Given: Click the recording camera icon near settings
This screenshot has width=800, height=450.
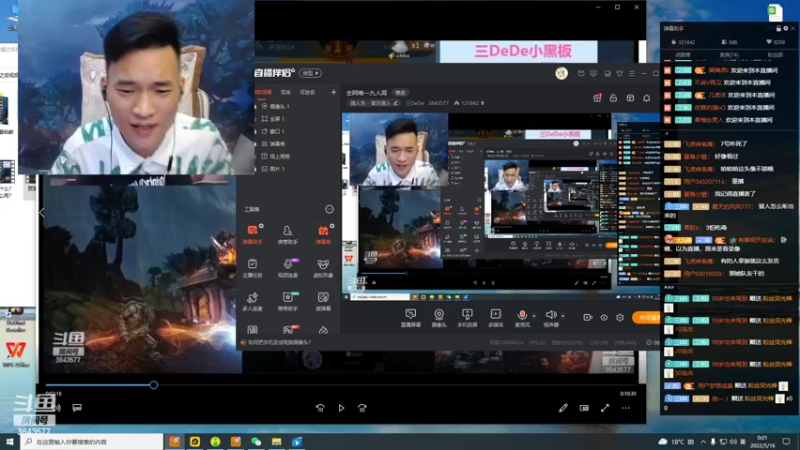Looking at the screenshot, I should coord(587,317).
